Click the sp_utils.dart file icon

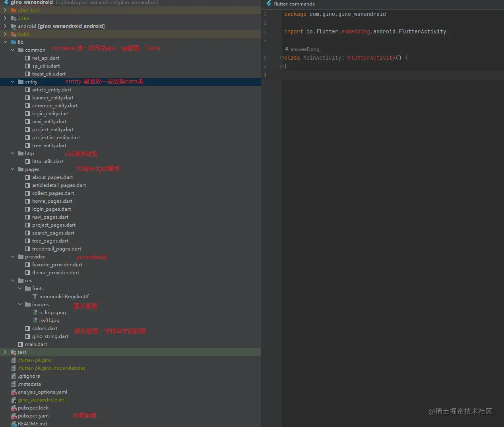point(28,66)
